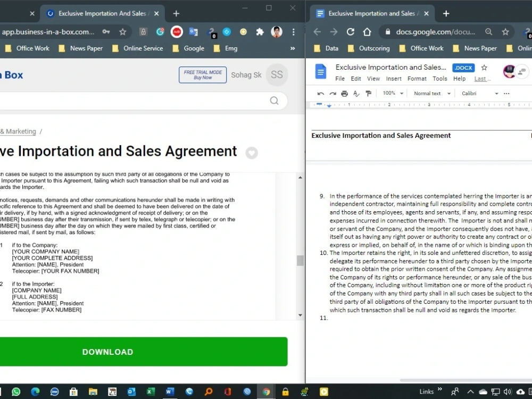
Task: Click the .DOCX badge
Action: [x=463, y=68]
